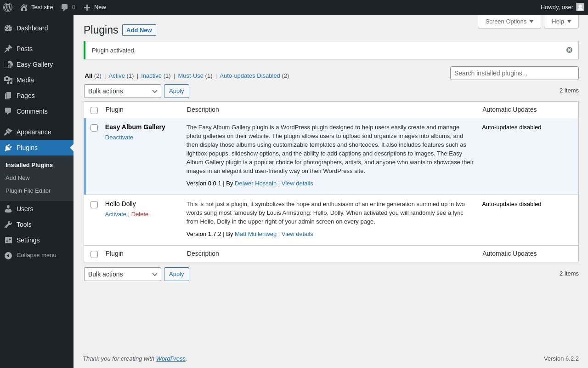Open the comments bubble icon in admin bar
This screenshot has height=368, width=588.
click(x=65, y=7)
